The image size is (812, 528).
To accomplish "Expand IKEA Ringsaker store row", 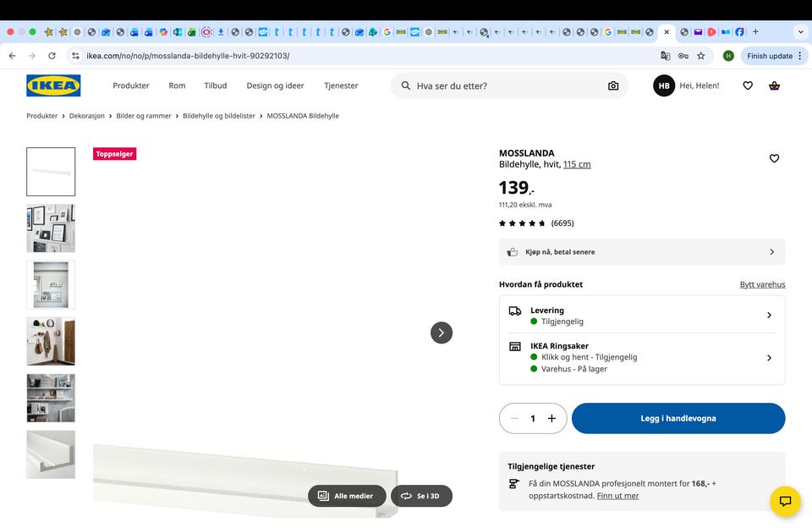I will point(642,358).
